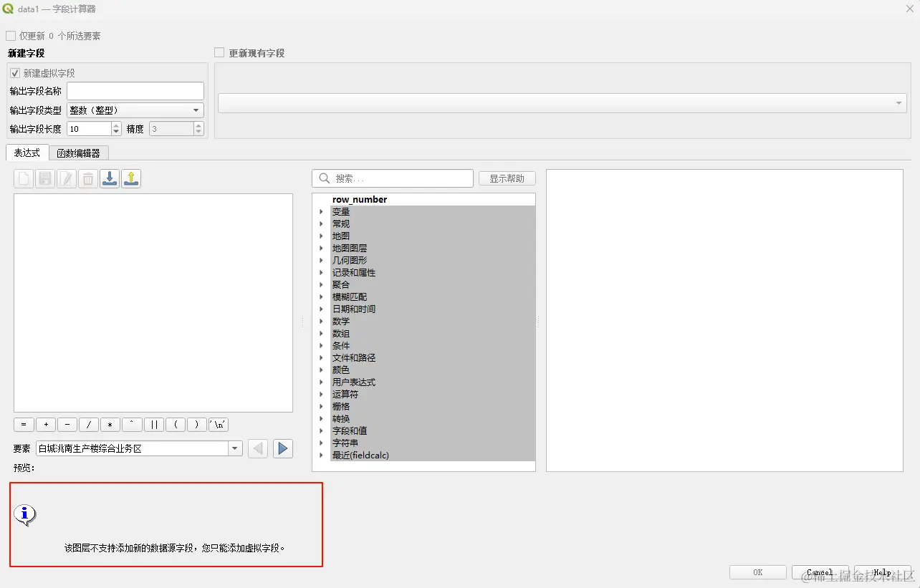The image size is (920, 588).
Task: Select 栅格 in the function list
Action: (x=341, y=407)
